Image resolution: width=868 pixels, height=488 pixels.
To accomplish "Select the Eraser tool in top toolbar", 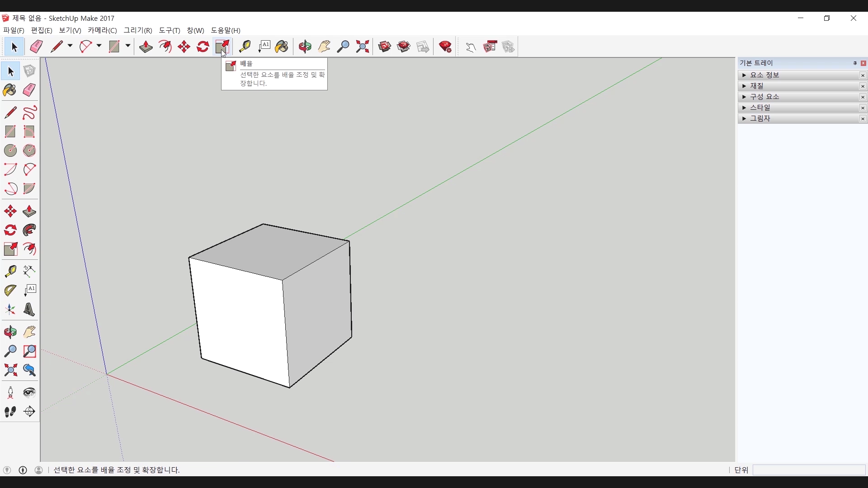I will [x=36, y=47].
